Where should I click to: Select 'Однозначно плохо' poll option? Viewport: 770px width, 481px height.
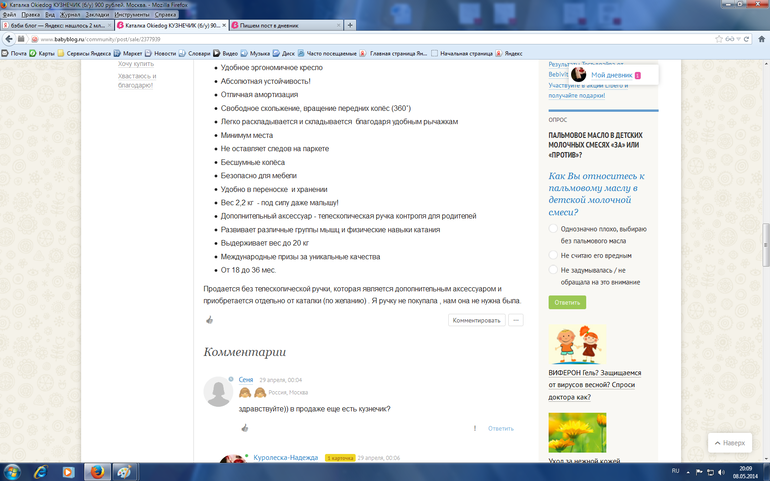click(x=553, y=228)
